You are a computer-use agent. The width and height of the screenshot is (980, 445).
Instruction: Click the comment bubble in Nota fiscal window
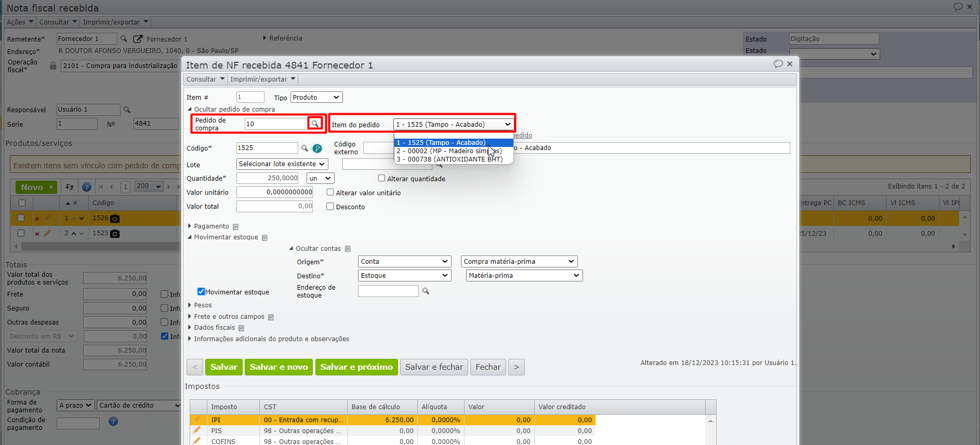pos(958,7)
